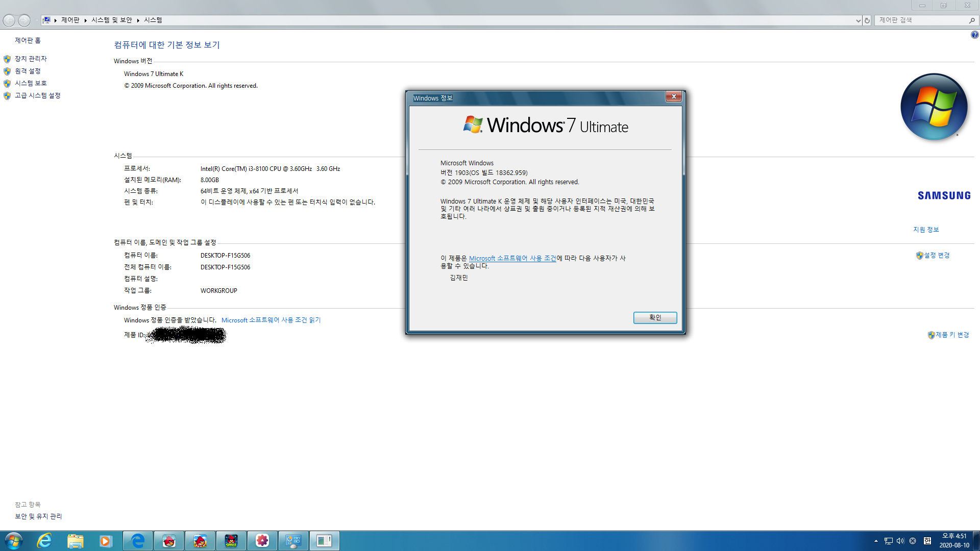The image size is (980, 551).
Task: Close the Windows 정보 dialog
Action: click(x=674, y=96)
